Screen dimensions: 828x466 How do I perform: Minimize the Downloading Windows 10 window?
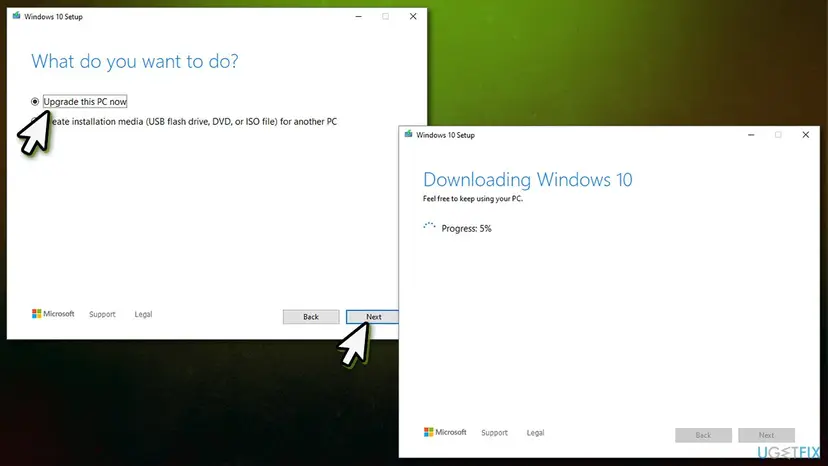[x=751, y=135]
